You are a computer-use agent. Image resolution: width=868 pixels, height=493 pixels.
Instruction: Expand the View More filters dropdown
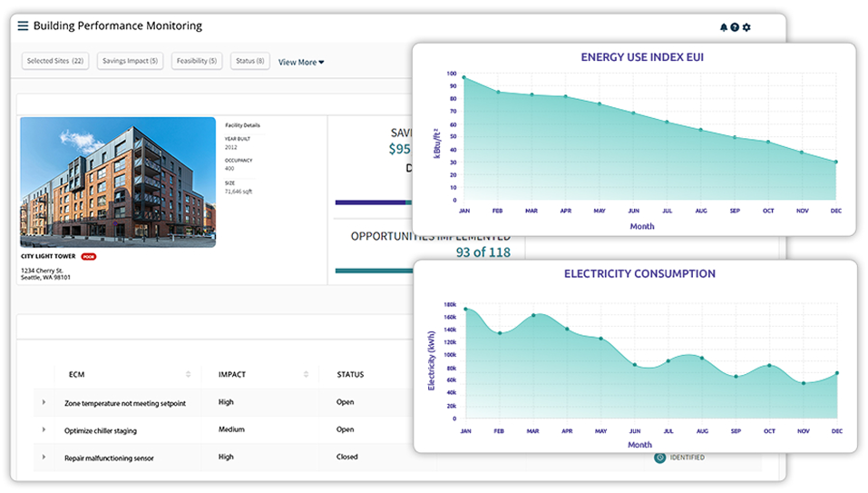pos(301,63)
